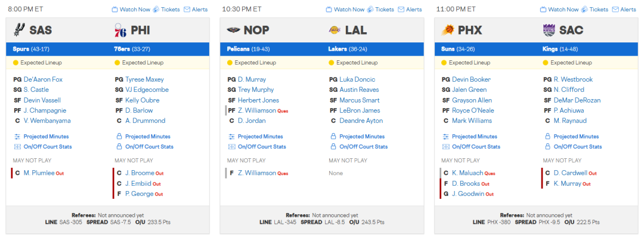Screen dimensions: 644x240
Task: Click Spurs On/Off Court Stats icon
Action: coord(17,147)
